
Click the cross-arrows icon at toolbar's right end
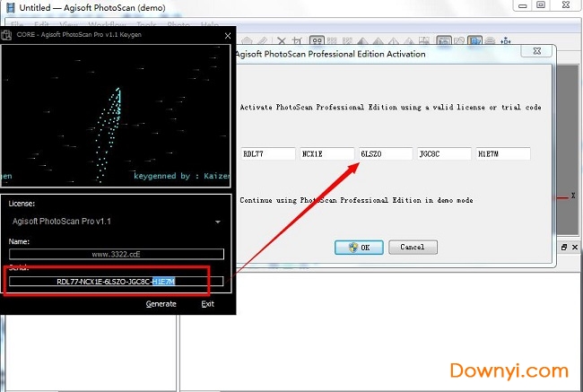(505, 40)
